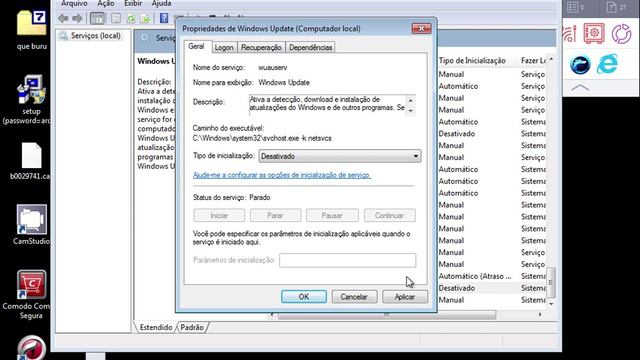Collapse the widget with the up chevron
This screenshot has width=640, height=360.
(580, 87)
